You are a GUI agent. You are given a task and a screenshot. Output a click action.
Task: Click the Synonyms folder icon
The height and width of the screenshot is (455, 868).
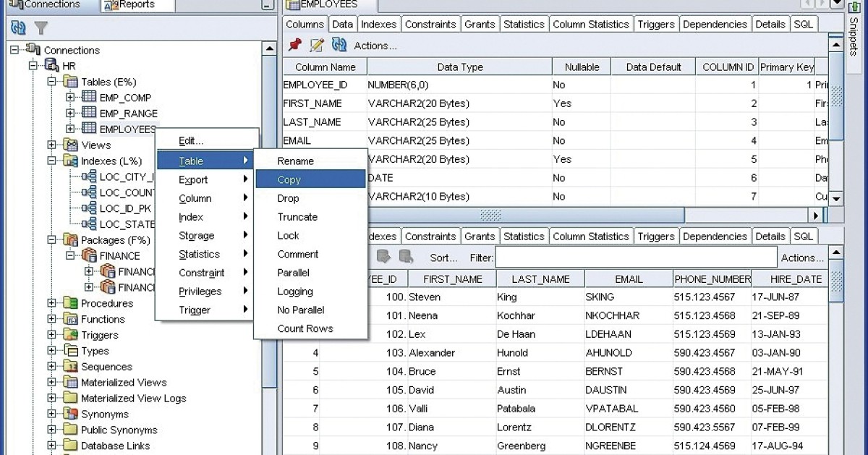[x=71, y=414]
